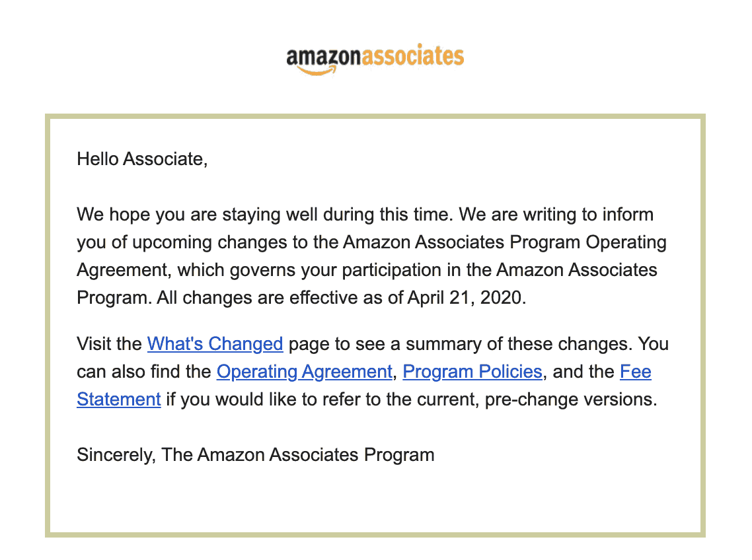Click the phrase 'pre-change versions'
The height and width of the screenshot is (560, 752).
571,400
